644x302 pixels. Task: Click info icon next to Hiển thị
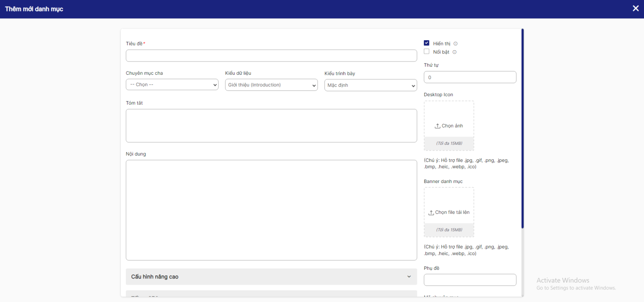pyautogui.click(x=456, y=44)
